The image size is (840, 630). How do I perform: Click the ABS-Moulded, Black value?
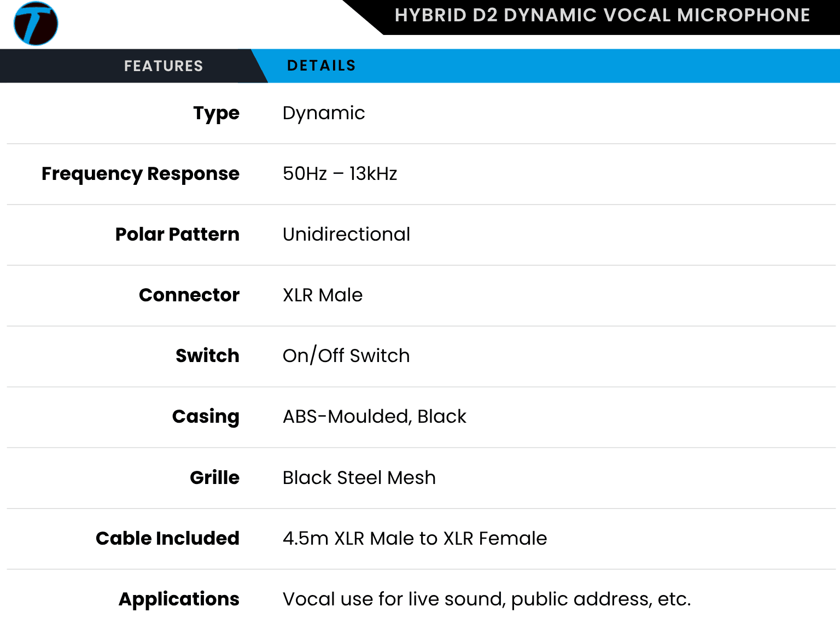(375, 417)
